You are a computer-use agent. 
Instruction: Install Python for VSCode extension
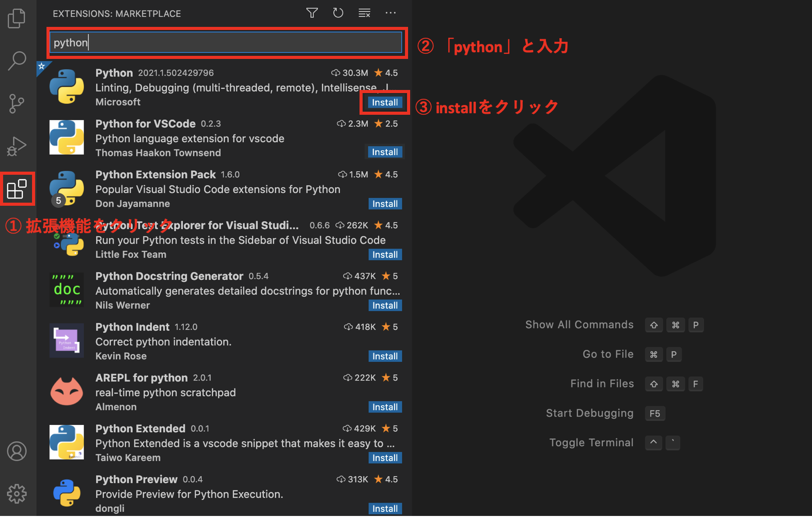pyautogui.click(x=385, y=152)
